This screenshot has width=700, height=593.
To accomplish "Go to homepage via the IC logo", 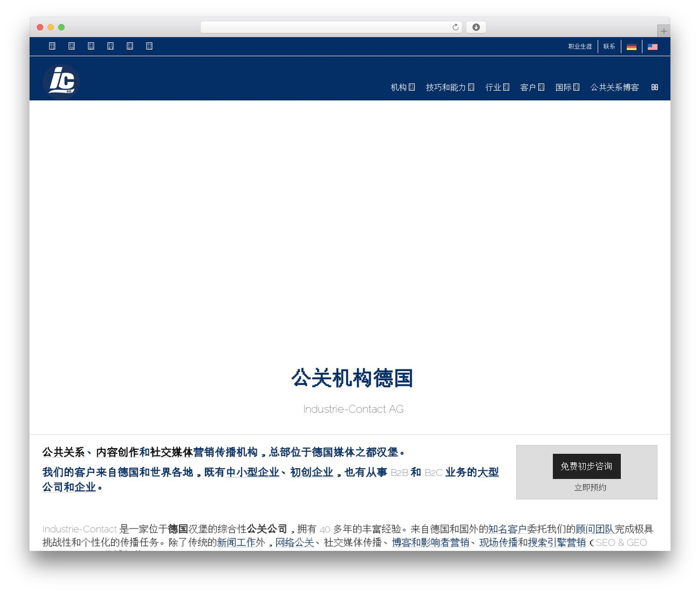I will pyautogui.click(x=61, y=81).
